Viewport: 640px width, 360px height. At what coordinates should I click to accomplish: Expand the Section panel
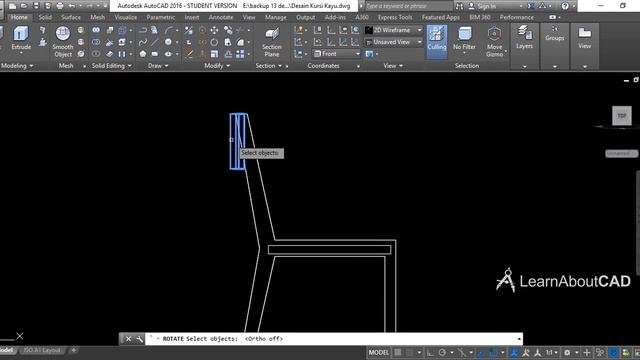pyautogui.click(x=269, y=66)
